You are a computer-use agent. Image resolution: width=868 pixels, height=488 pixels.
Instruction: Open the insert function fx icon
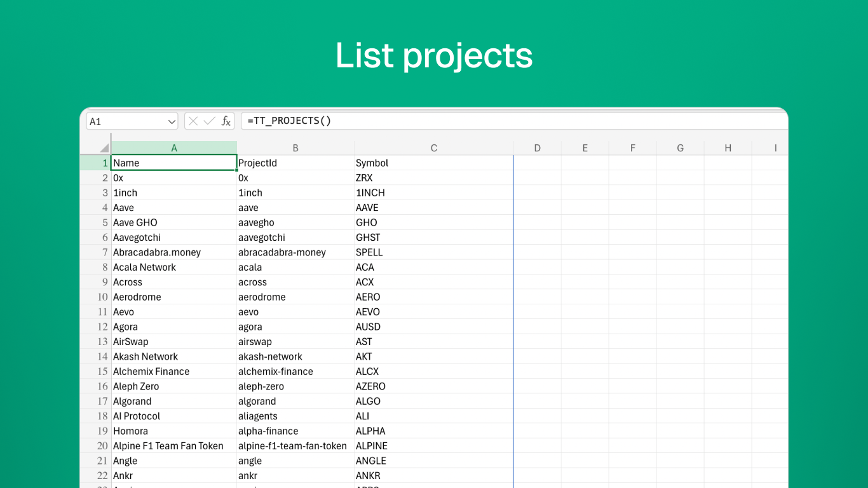[x=226, y=121]
